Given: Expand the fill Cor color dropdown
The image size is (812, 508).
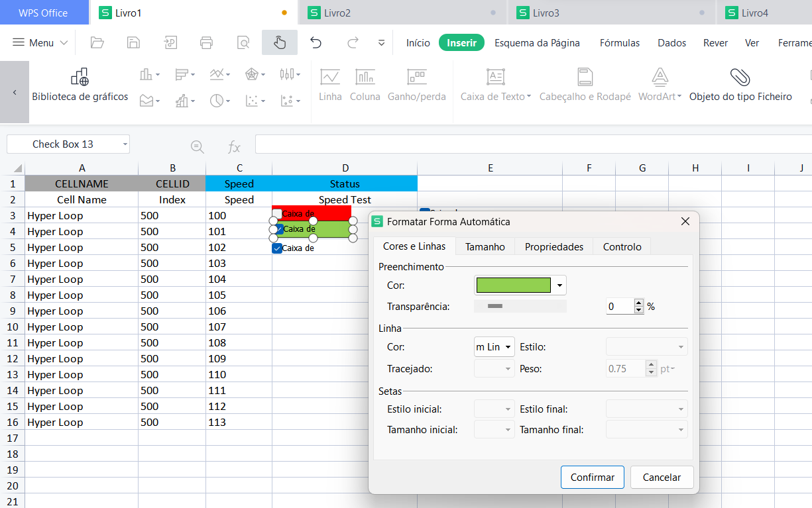Looking at the screenshot, I should click(560, 285).
